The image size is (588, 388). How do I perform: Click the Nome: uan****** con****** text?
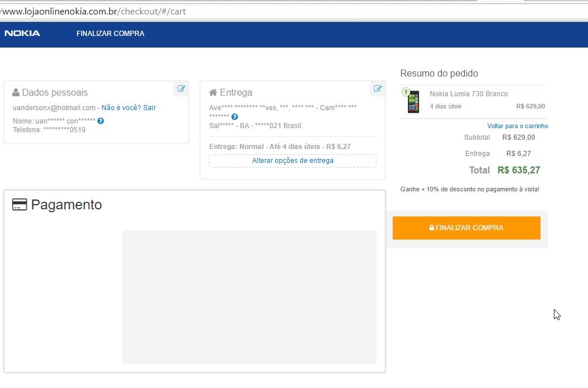click(x=54, y=121)
